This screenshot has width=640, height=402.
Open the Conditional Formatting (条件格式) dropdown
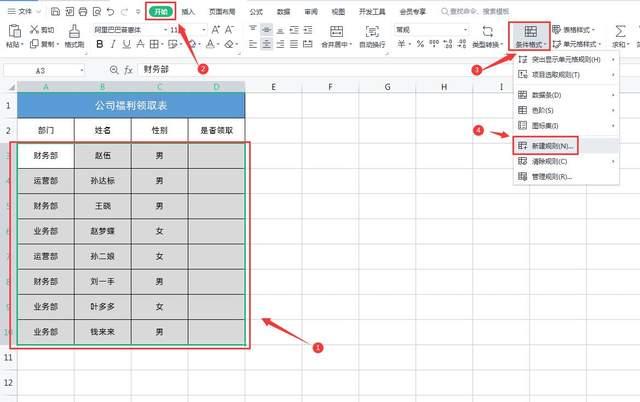pos(530,36)
